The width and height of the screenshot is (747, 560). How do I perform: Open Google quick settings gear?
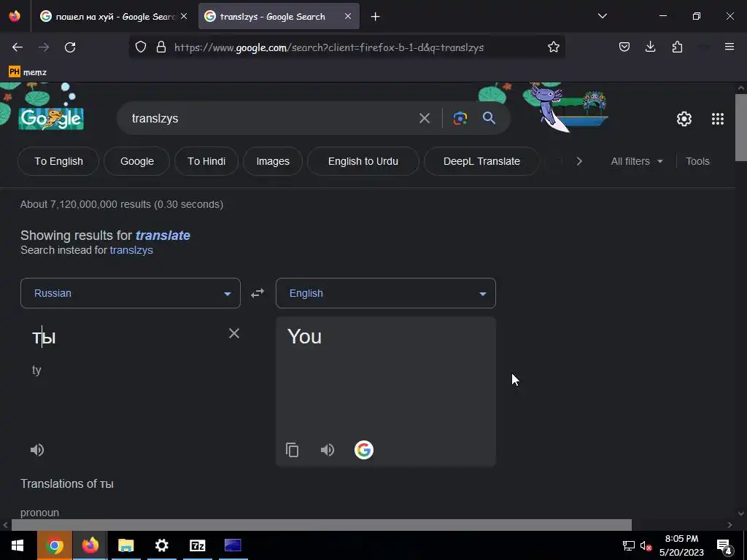pos(684,119)
